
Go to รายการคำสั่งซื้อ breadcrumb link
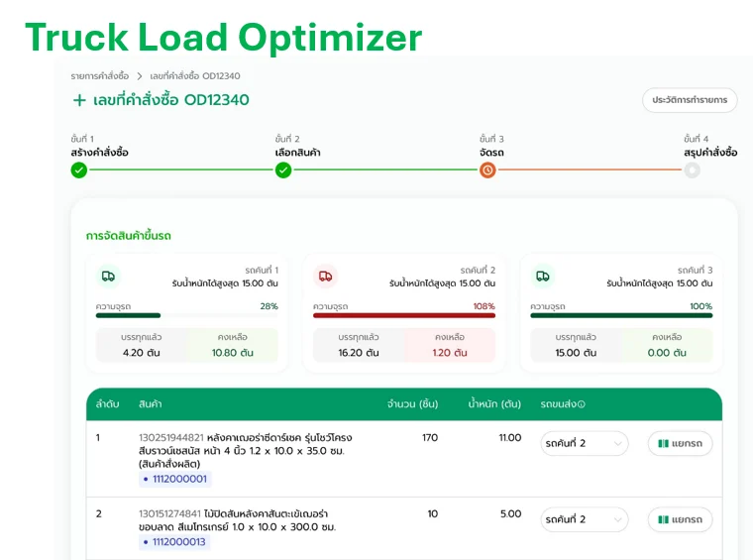point(100,76)
